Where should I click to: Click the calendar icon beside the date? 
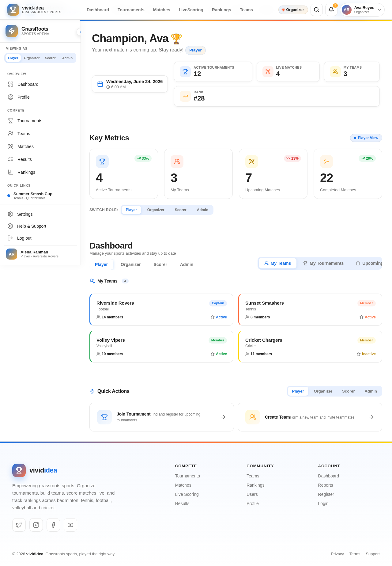(x=100, y=84)
